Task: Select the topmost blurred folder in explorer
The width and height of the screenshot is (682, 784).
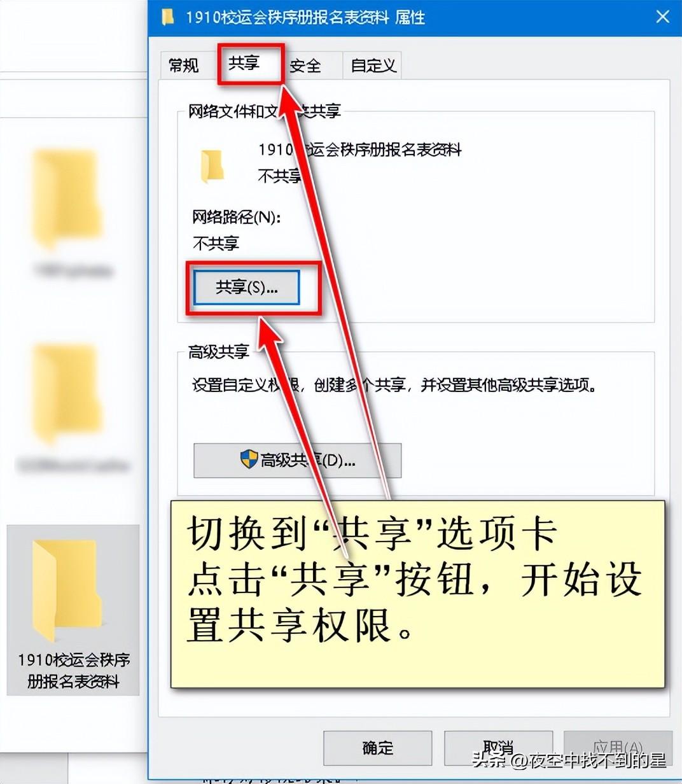Action: coord(67,199)
